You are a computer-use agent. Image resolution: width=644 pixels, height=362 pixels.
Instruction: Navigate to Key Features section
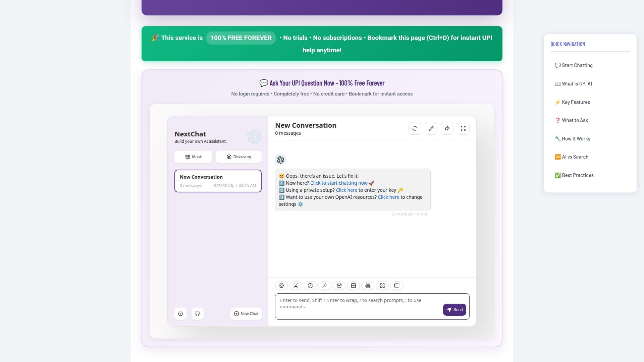pyautogui.click(x=572, y=102)
